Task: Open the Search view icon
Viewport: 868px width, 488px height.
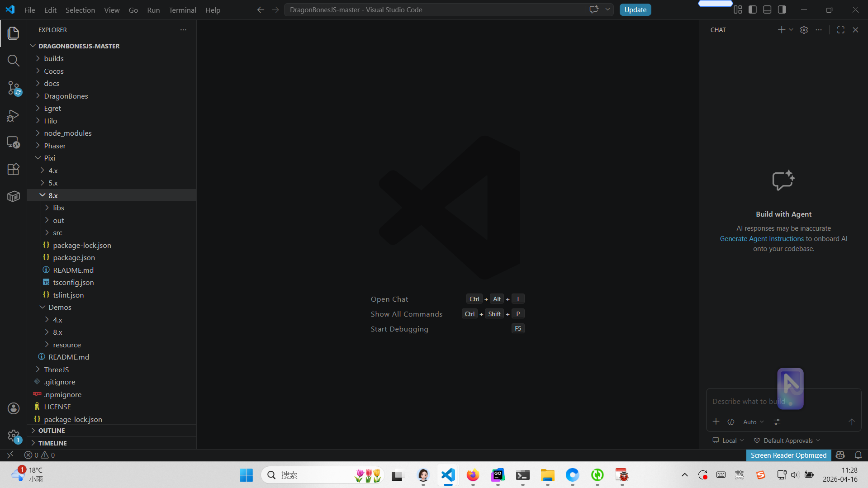Action: [14, 61]
